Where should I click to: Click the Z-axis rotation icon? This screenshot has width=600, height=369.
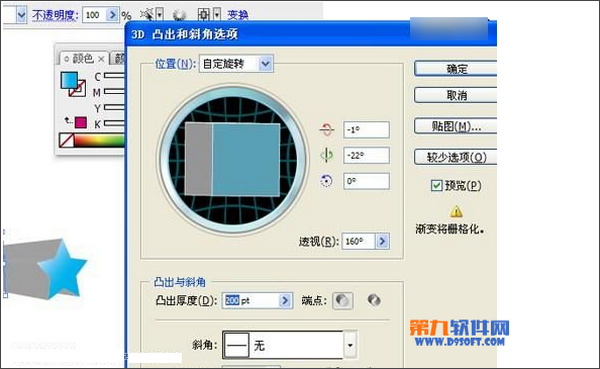[x=326, y=181]
